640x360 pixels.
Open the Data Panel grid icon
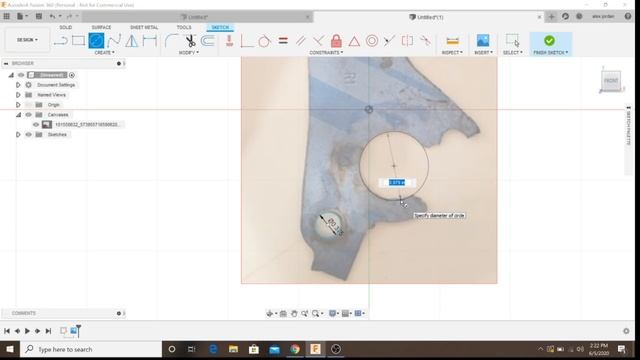coord(7,16)
